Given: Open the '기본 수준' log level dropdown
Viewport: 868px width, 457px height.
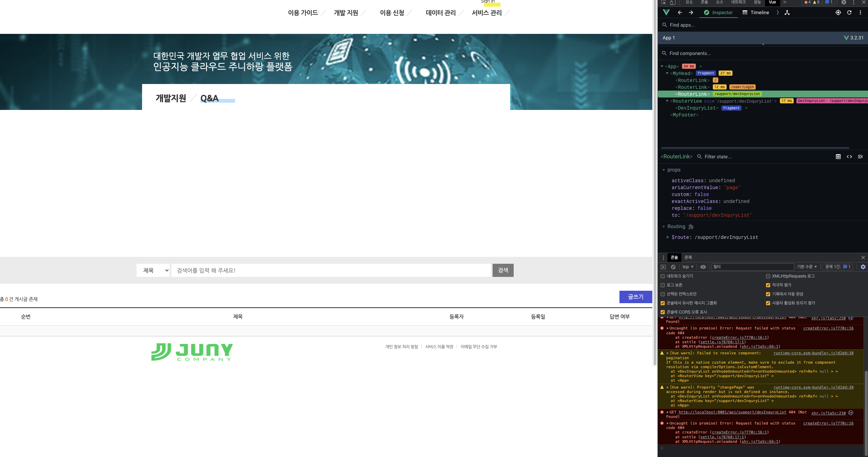Looking at the screenshot, I should 807,267.
